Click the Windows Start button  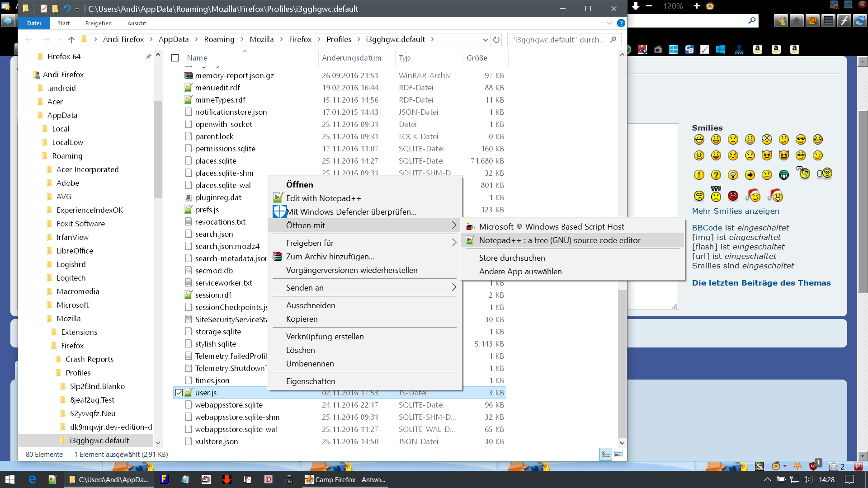(x=10, y=479)
